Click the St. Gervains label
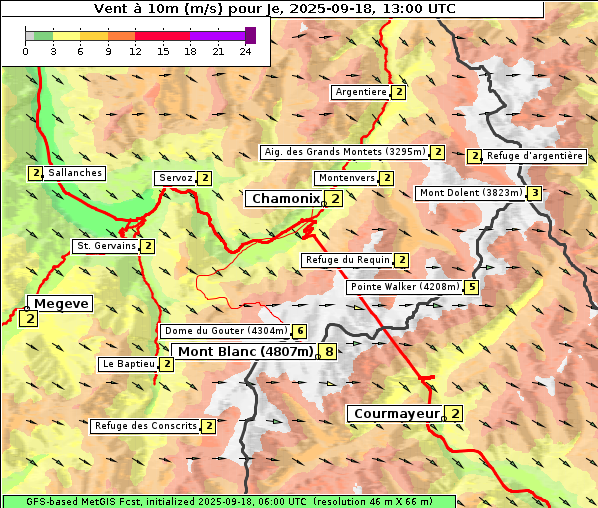Image resolution: width=598 pixels, height=508 pixels. [x=107, y=246]
